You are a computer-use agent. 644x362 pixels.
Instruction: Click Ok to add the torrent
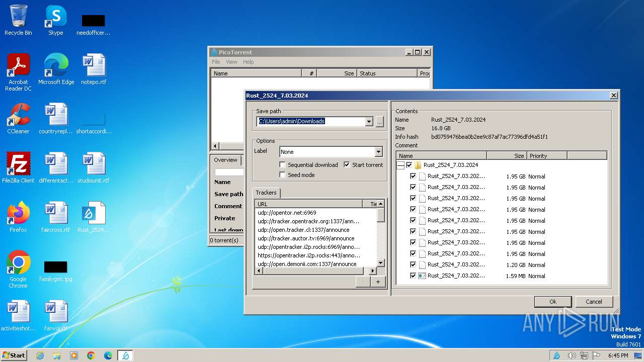pos(552,302)
